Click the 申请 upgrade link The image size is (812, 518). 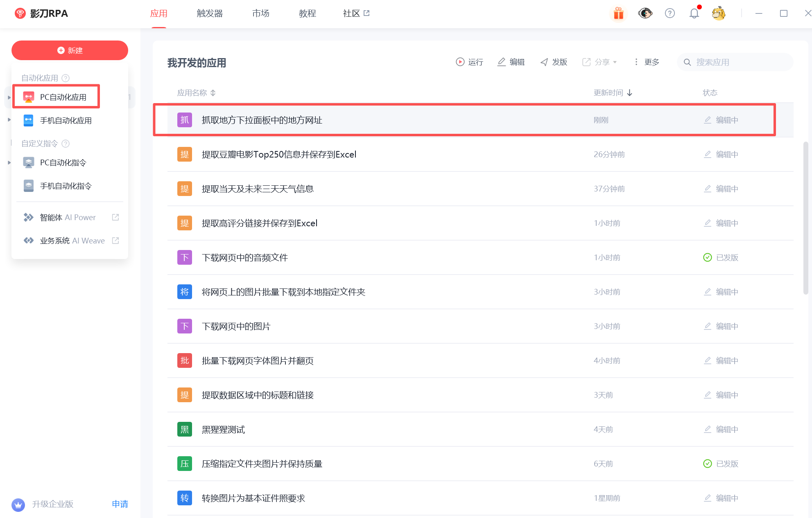120,504
